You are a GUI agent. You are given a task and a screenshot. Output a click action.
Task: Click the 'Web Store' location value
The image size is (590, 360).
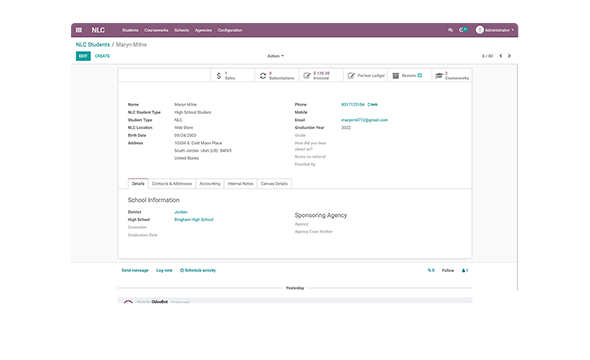pos(184,128)
